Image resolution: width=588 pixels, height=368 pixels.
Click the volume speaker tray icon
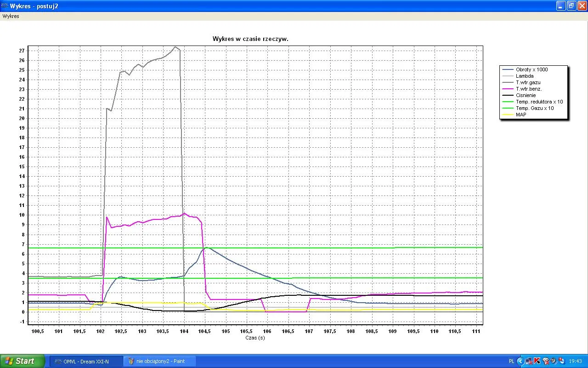554,361
